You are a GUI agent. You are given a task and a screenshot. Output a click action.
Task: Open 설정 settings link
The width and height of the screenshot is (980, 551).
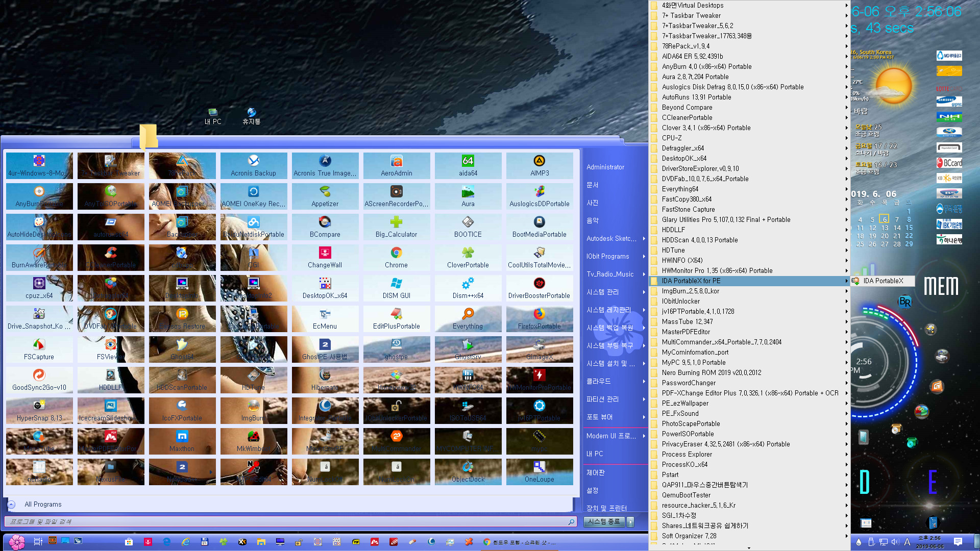click(x=593, y=490)
